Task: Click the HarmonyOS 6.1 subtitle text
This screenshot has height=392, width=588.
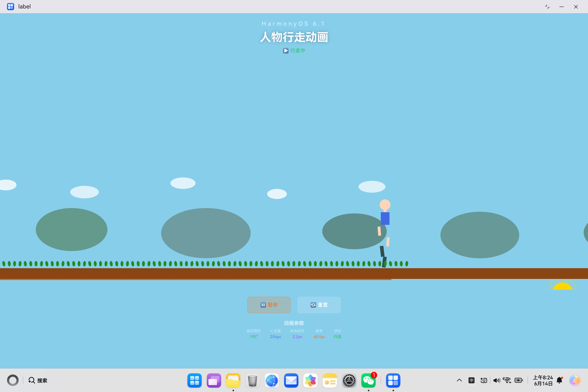Action: [x=293, y=24]
